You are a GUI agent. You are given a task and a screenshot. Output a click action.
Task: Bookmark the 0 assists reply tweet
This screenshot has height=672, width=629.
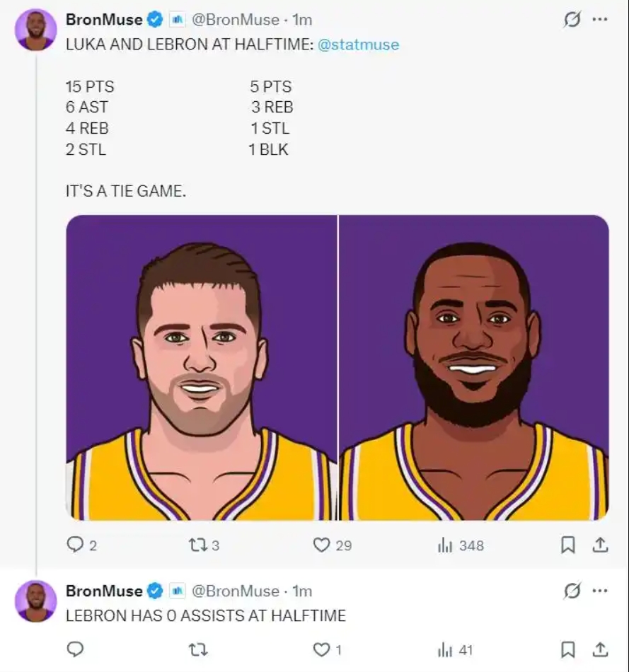[x=567, y=649]
